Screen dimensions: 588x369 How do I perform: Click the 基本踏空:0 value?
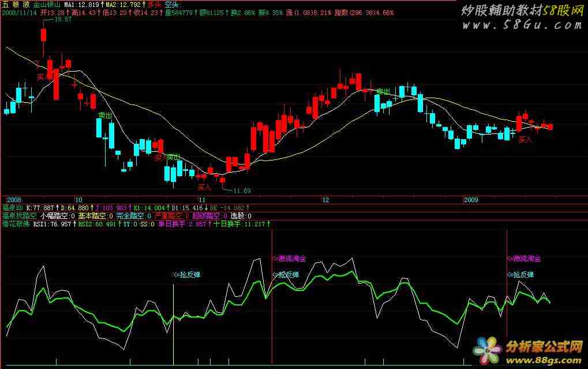pos(95,216)
